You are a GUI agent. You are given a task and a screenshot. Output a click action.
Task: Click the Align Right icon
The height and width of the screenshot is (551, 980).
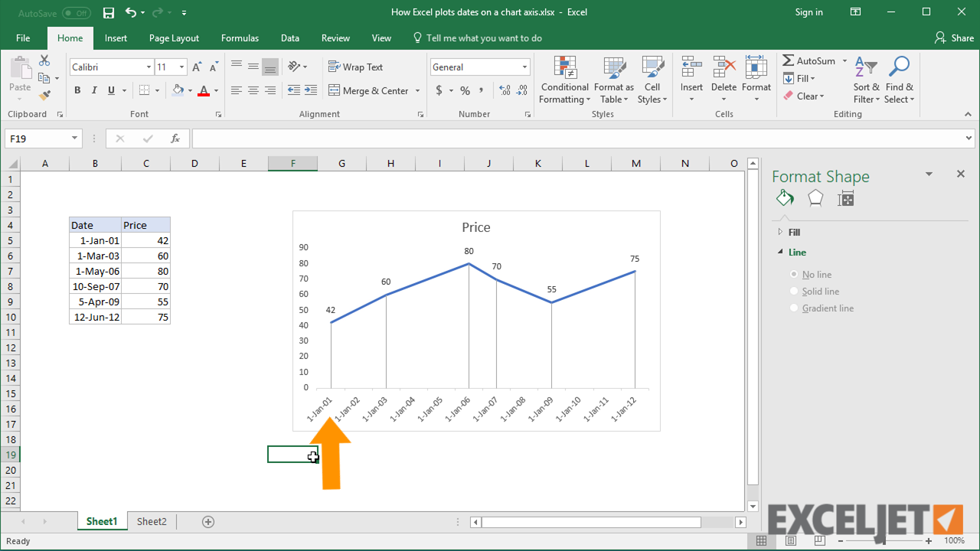coord(269,90)
